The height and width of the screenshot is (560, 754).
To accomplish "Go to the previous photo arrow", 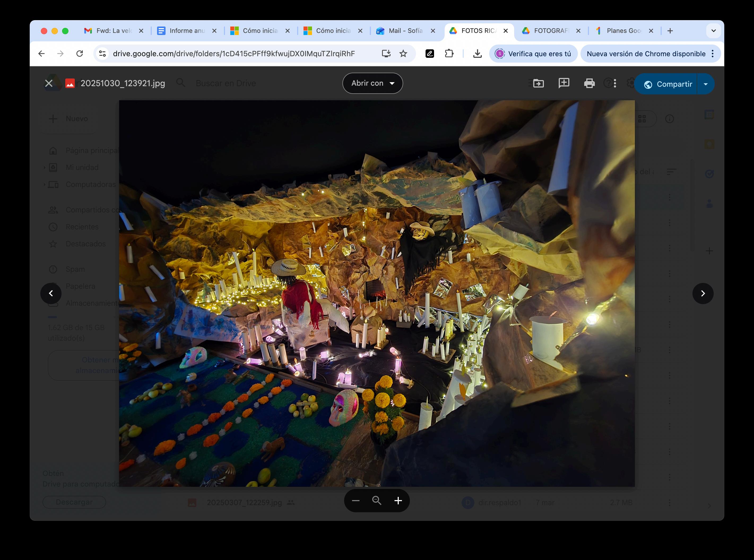I will point(51,294).
